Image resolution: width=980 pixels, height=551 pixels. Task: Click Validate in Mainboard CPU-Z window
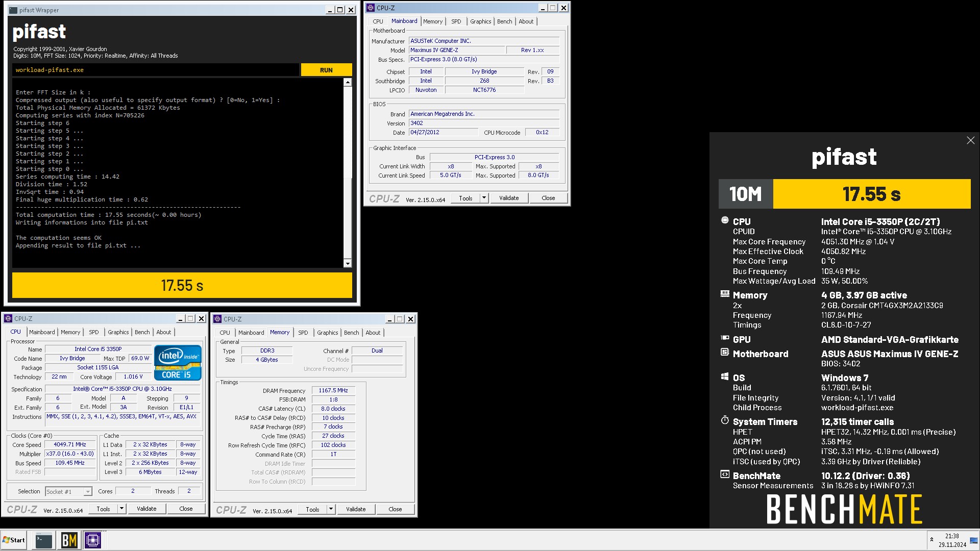click(509, 198)
